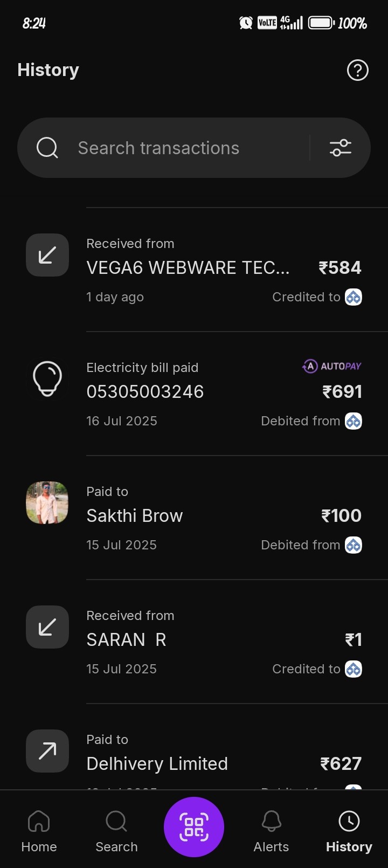Tap the bank icon beside ₹584 credit
Image resolution: width=388 pixels, height=868 pixels.
[354, 297]
